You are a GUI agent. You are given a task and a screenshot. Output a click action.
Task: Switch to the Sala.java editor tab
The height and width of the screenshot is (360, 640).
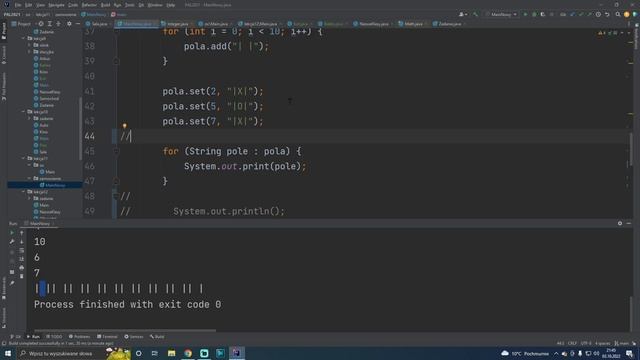(x=97, y=24)
